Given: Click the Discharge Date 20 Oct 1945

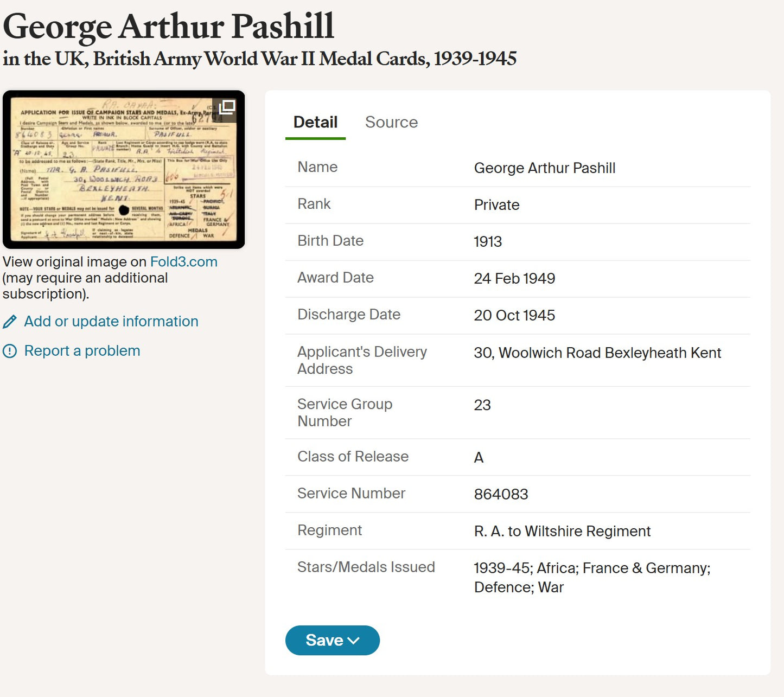Looking at the screenshot, I should point(514,316).
